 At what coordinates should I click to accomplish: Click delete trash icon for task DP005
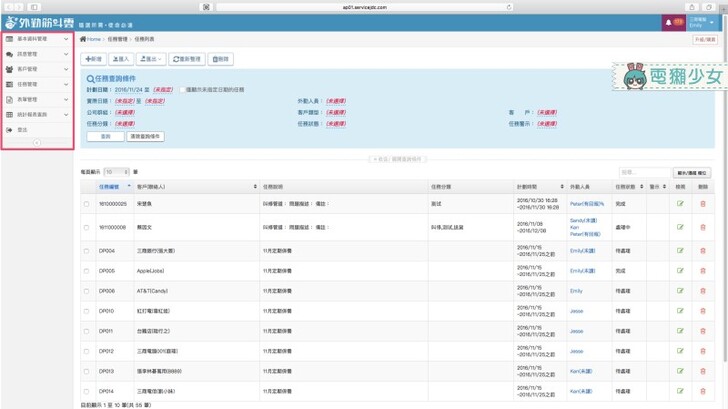point(702,270)
